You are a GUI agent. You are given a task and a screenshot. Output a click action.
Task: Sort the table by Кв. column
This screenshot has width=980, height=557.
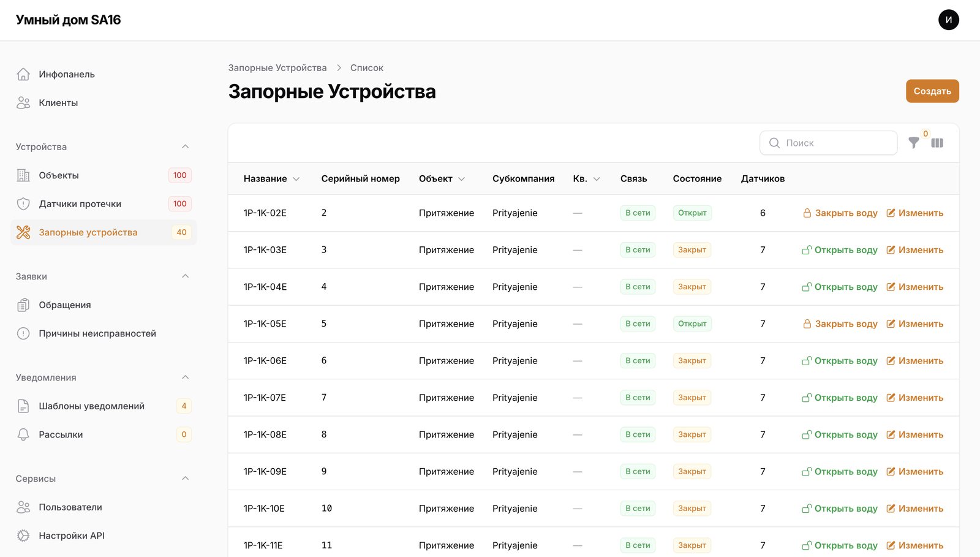coord(587,179)
